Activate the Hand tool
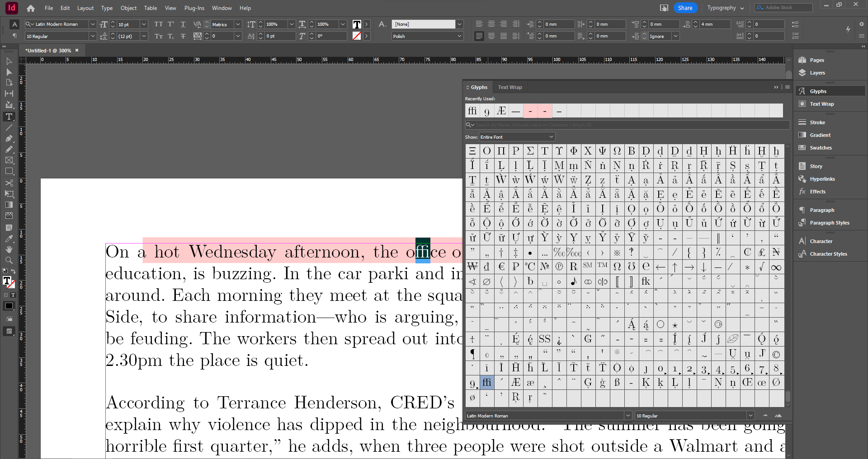 pyautogui.click(x=9, y=249)
